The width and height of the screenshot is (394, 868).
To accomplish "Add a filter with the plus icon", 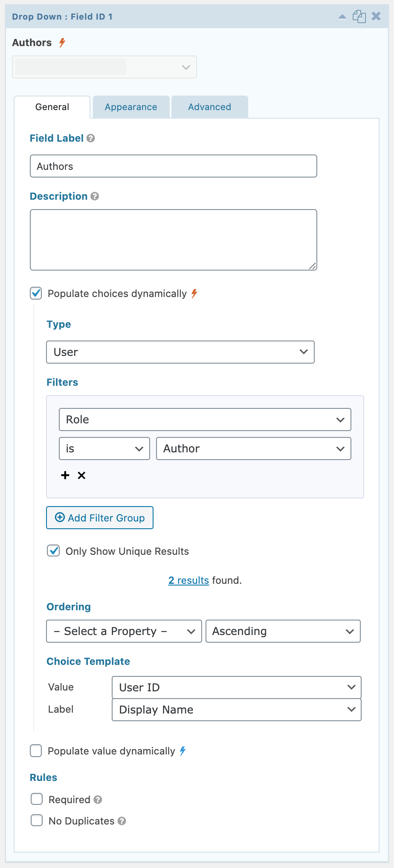I will [65, 475].
